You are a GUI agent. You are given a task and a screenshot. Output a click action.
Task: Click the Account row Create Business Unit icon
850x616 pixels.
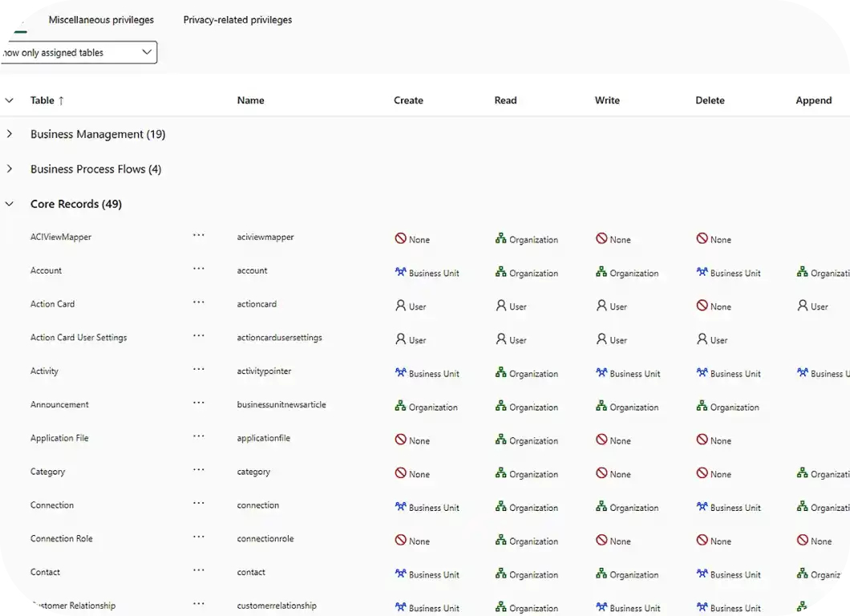click(x=400, y=273)
